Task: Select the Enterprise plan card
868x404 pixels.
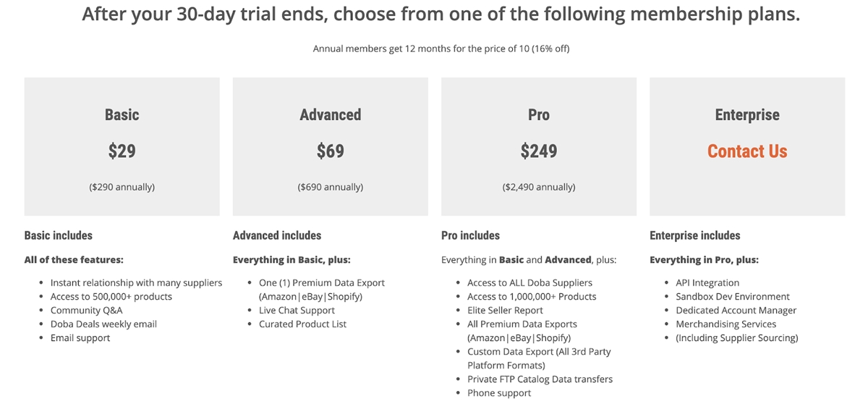Action: 747,146
